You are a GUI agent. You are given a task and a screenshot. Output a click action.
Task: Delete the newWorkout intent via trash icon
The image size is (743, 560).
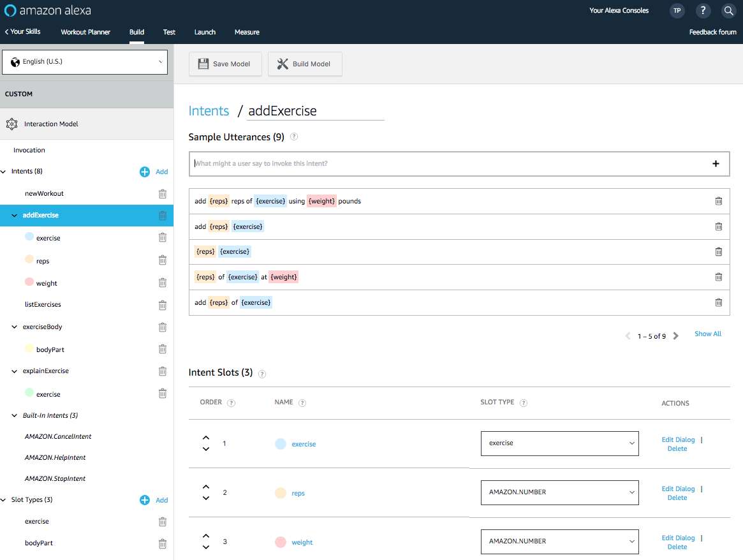(163, 194)
